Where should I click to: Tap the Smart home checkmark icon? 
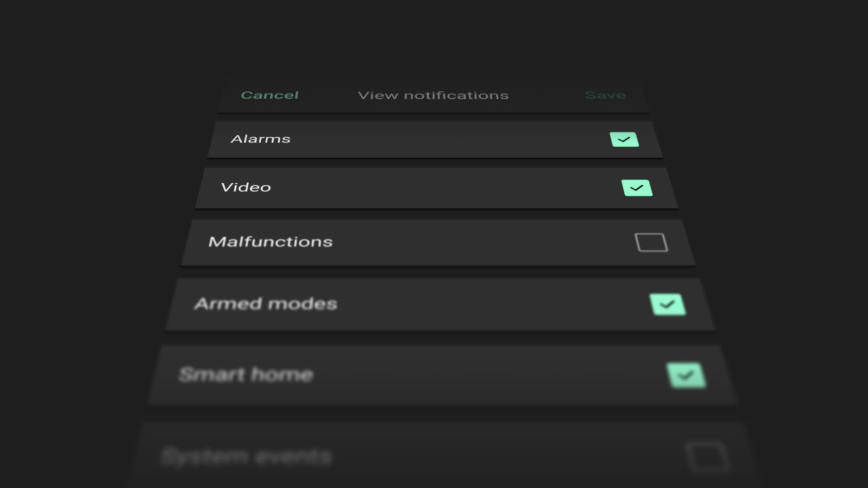687,374
